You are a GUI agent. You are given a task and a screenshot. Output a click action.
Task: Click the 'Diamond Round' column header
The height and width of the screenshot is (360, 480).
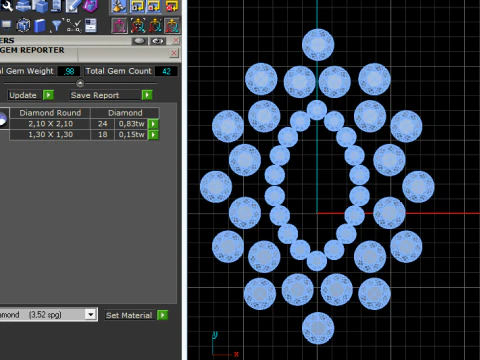[x=50, y=113]
